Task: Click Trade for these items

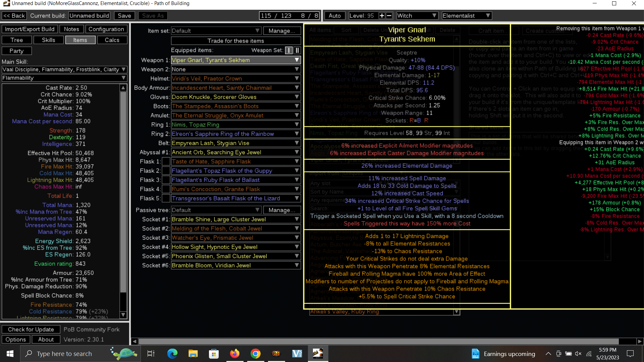Action: coord(235,41)
